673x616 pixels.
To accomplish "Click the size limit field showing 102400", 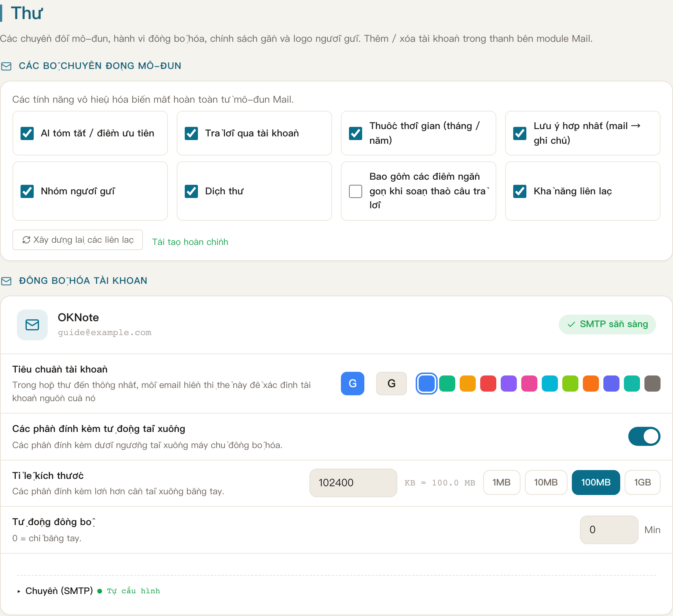I will pyautogui.click(x=353, y=483).
